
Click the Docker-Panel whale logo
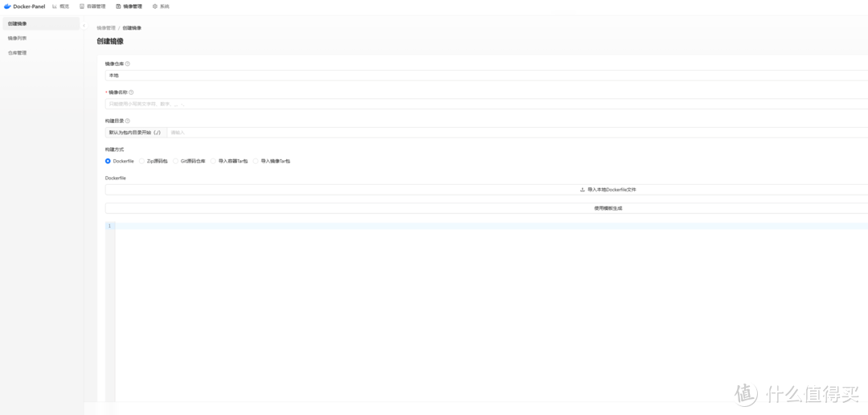(7, 6)
